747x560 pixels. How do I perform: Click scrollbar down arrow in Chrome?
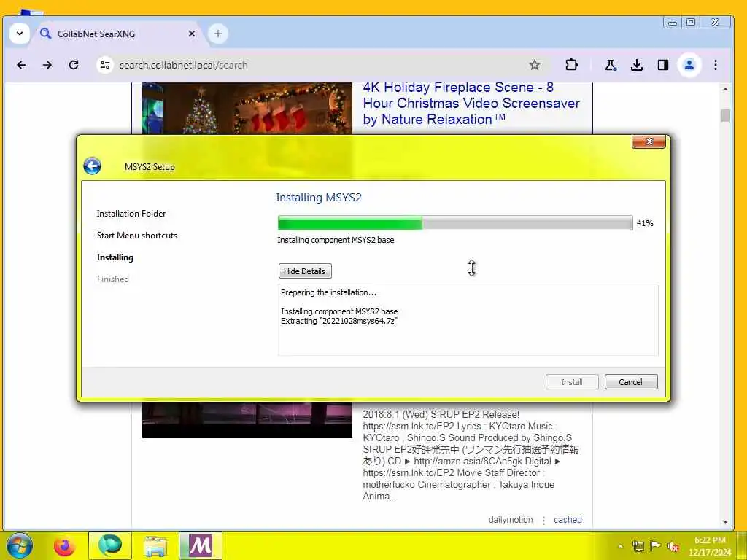pos(725,522)
